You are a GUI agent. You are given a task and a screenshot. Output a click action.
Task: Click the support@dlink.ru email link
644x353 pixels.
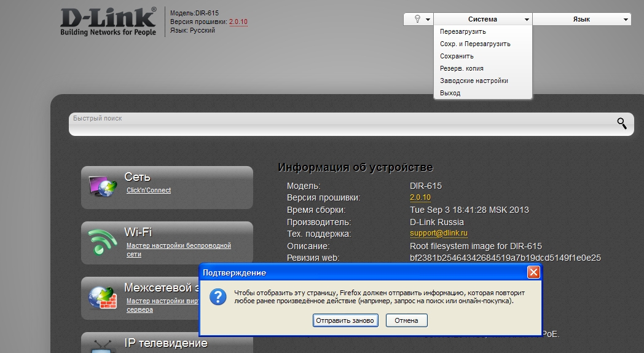click(439, 233)
